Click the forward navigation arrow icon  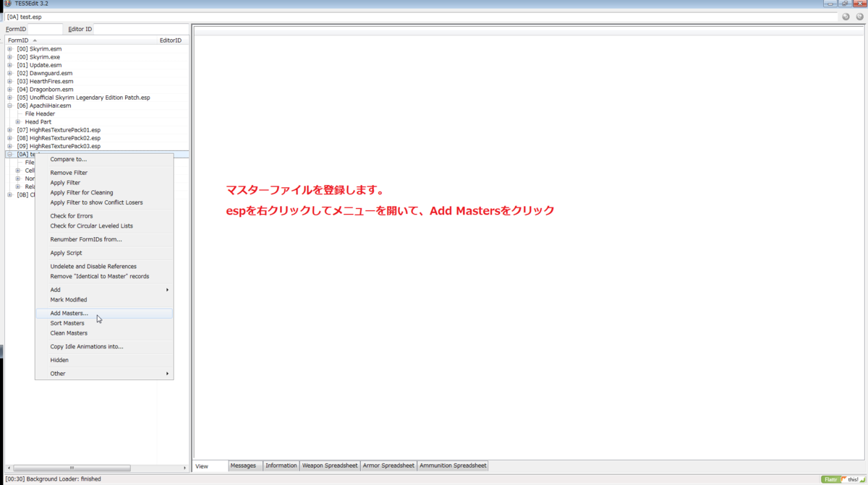click(858, 16)
